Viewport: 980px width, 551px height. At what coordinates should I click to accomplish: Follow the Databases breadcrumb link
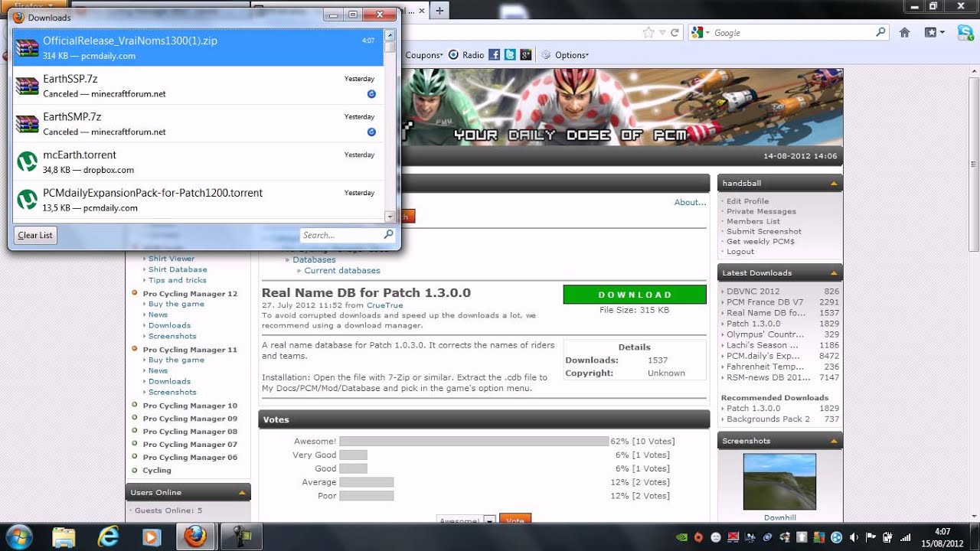click(314, 259)
